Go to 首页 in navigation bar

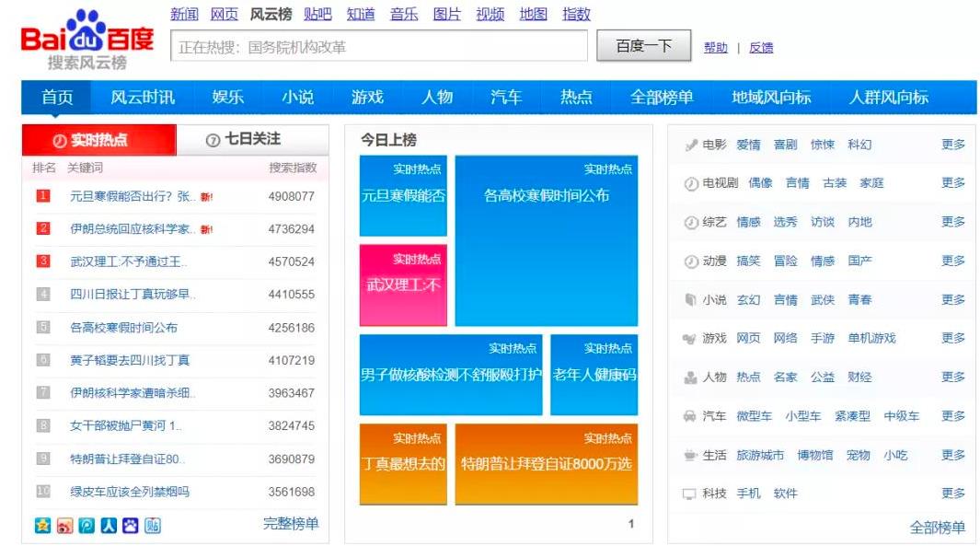pyautogui.click(x=57, y=97)
